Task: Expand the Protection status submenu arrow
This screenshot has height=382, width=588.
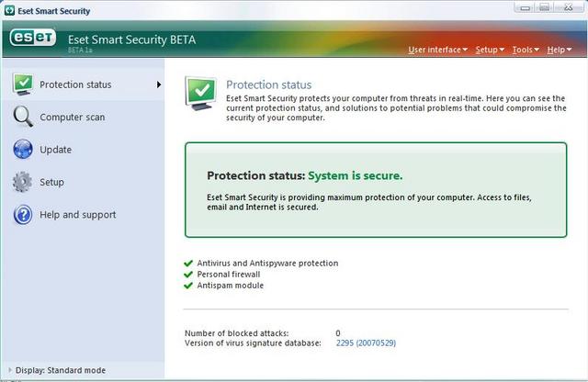Action: point(159,84)
